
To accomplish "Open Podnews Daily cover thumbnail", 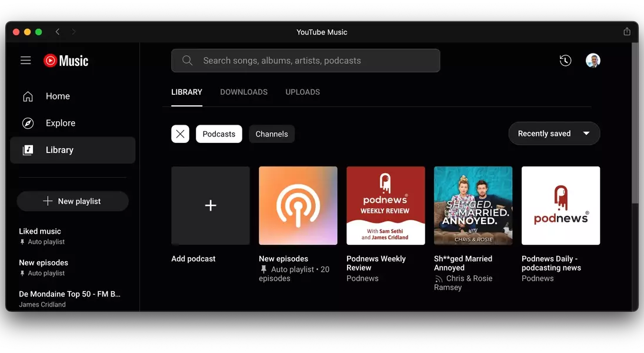I will tap(560, 205).
